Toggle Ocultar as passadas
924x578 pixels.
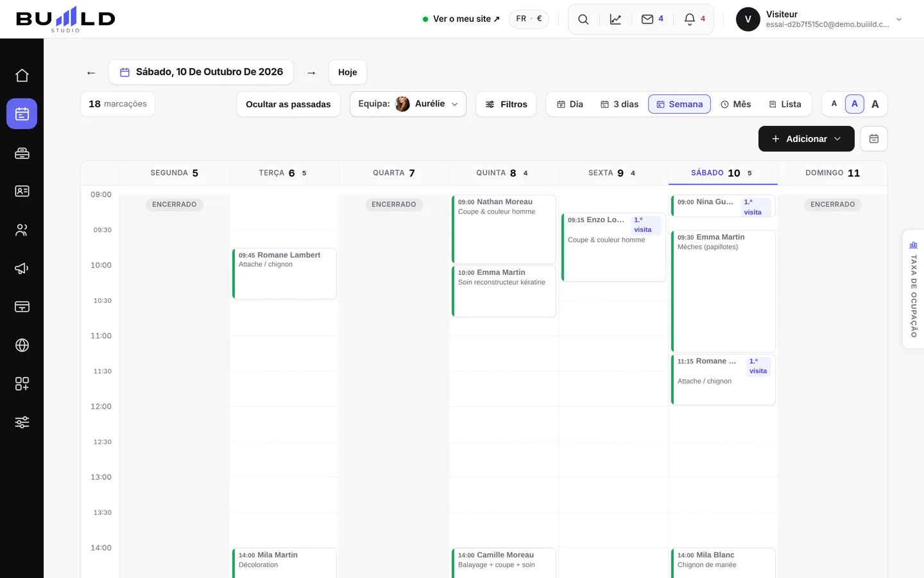(x=288, y=104)
